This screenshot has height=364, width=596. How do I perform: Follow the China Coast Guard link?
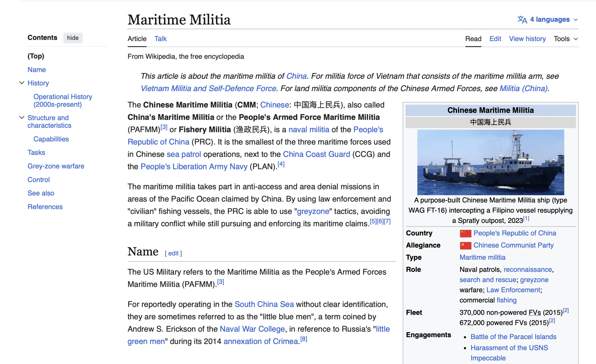point(316,154)
